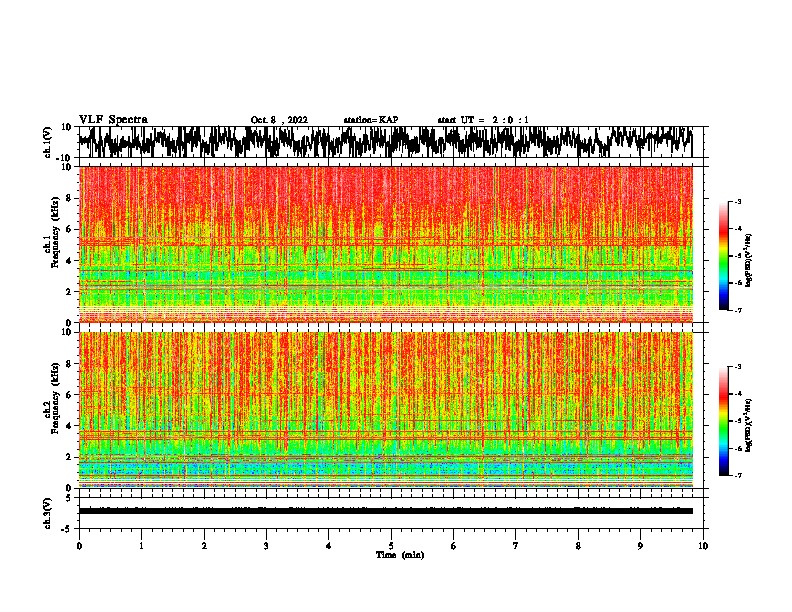792x612 pixels.
Task: Click time axis tick label "8"
Action: point(578,546)
